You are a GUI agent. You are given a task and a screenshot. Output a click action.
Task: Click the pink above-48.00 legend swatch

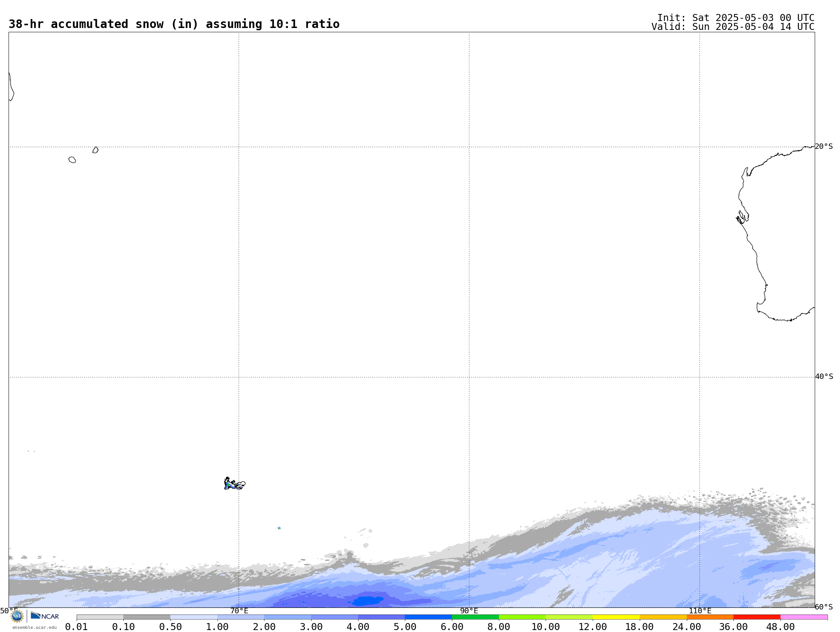804,617
